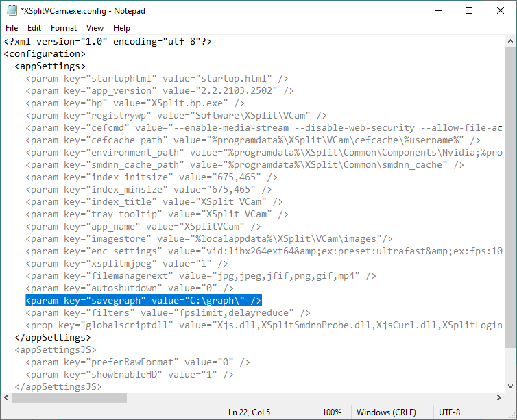Image resolution: width=517 pixels, height=420 pixels.
Task: Click the horizontal scrollbar left arrow
Action: pos(6,398)
